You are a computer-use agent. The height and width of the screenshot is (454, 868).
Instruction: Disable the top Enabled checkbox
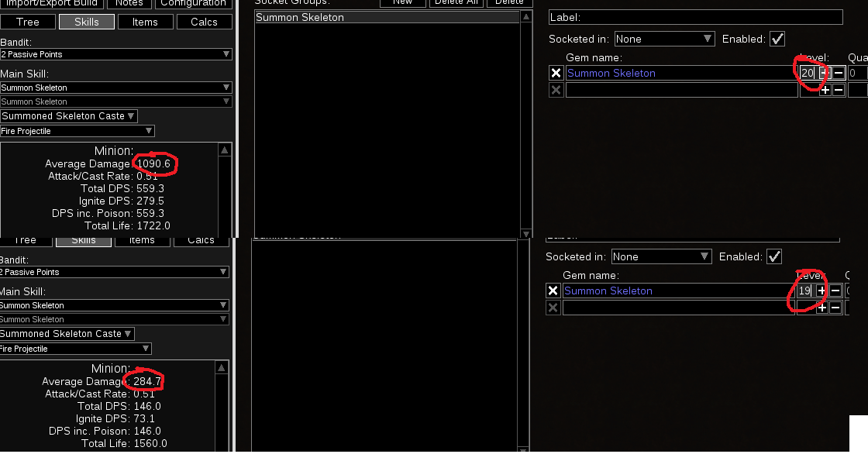coord(777,39)
